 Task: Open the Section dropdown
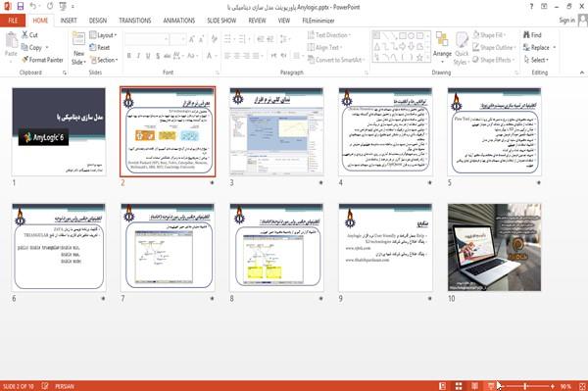104,60
